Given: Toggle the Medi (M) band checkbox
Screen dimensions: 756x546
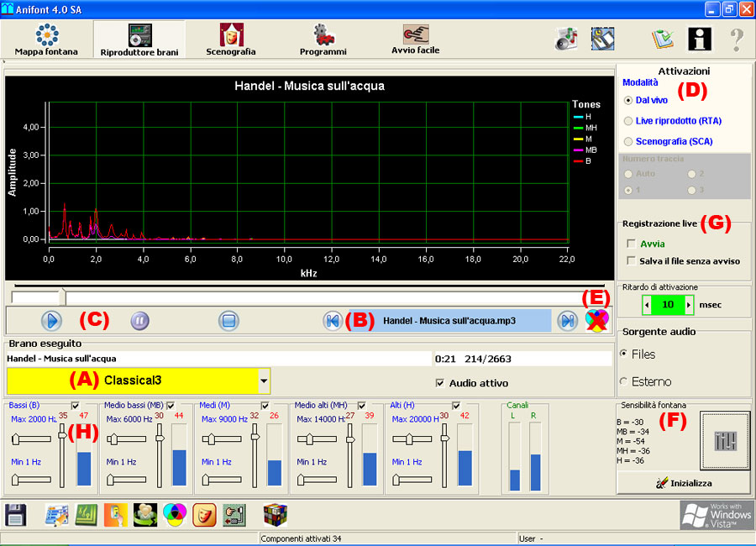Looking at the screenshot, I should [x=265, y=406].
